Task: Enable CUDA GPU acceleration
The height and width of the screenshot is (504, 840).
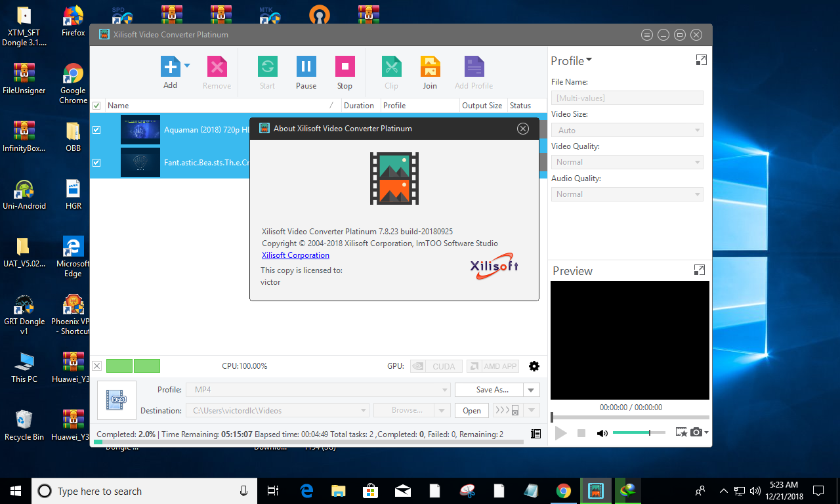Action: click(436, 366)
